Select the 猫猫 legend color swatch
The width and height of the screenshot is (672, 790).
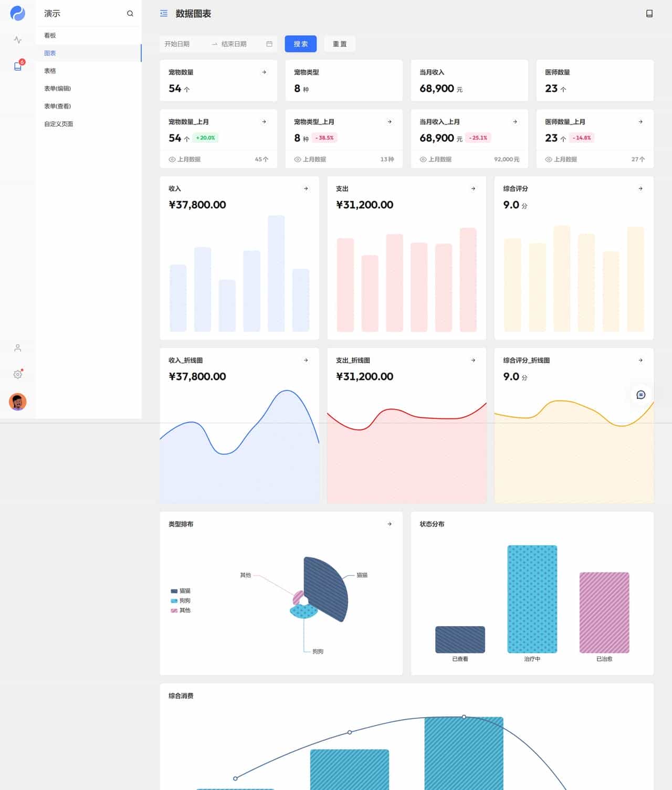coord(174,591)
